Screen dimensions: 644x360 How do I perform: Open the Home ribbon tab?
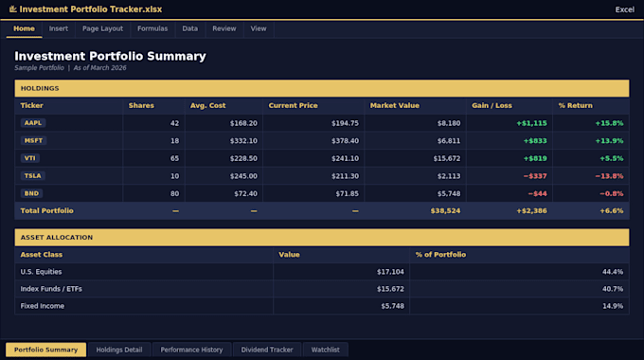coord(24,28)
